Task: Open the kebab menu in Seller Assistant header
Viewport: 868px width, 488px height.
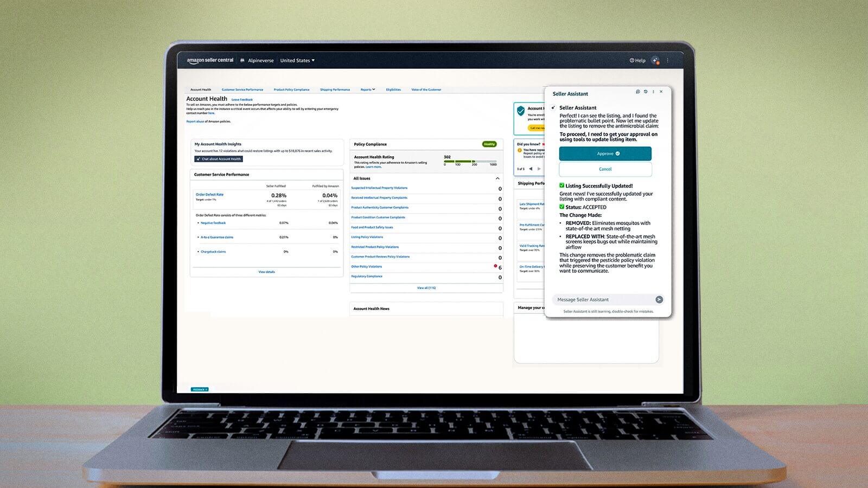Action: tap(653, 92)
